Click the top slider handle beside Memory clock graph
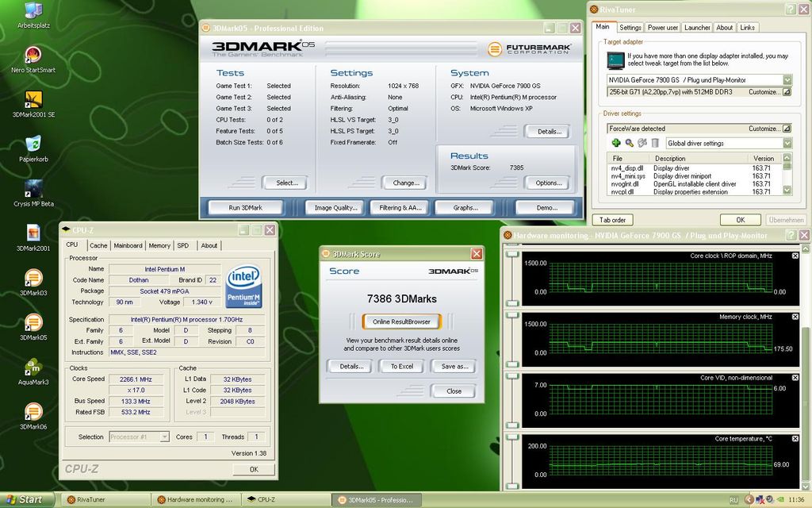812x508 pixels. pos(513,315)
